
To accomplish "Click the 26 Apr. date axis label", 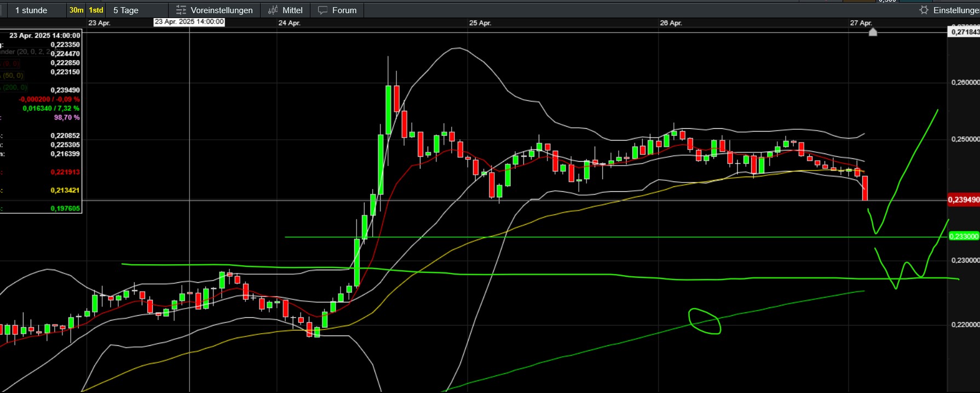I will pyautogui.click(x=671, y=23).
